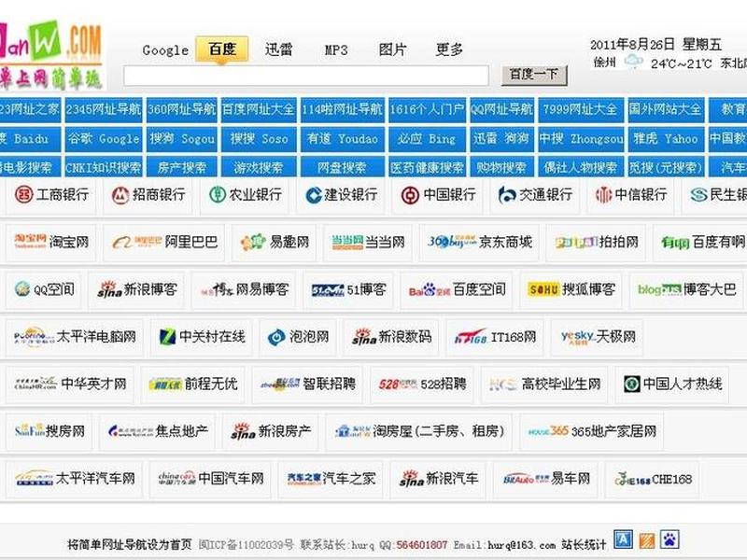
Task: Open 中国银行 website
Action: (x=438, y=195)
